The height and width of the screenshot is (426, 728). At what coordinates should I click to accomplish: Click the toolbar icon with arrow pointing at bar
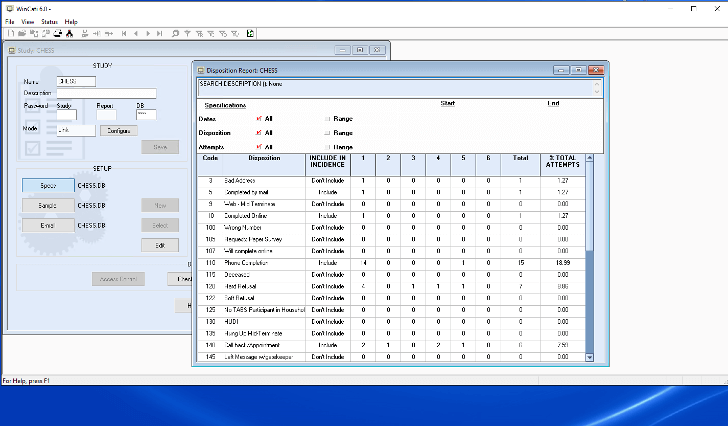click(x=97, y=33)
